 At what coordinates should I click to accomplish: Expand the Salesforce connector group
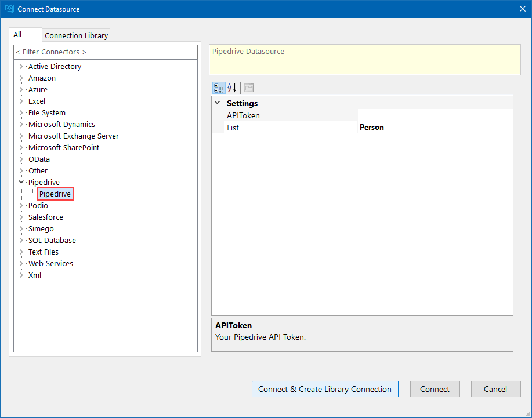[21, 217]
